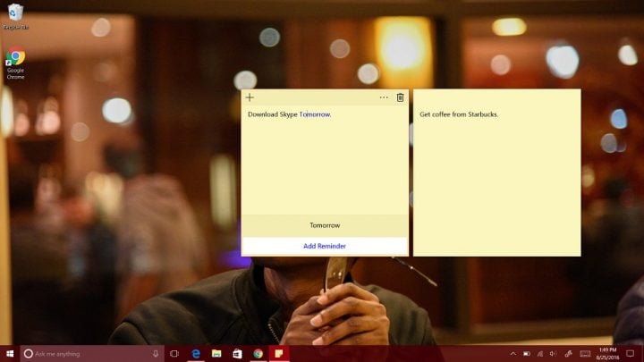Click the Add Reminder button
The width and height of the screenshot is (644, 362).
[x=325, y=246]
